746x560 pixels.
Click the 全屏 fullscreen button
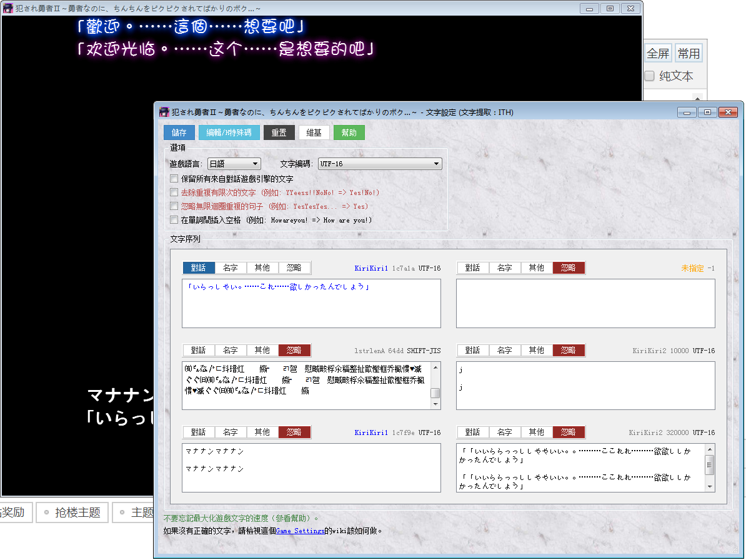[x=659, y=53]
